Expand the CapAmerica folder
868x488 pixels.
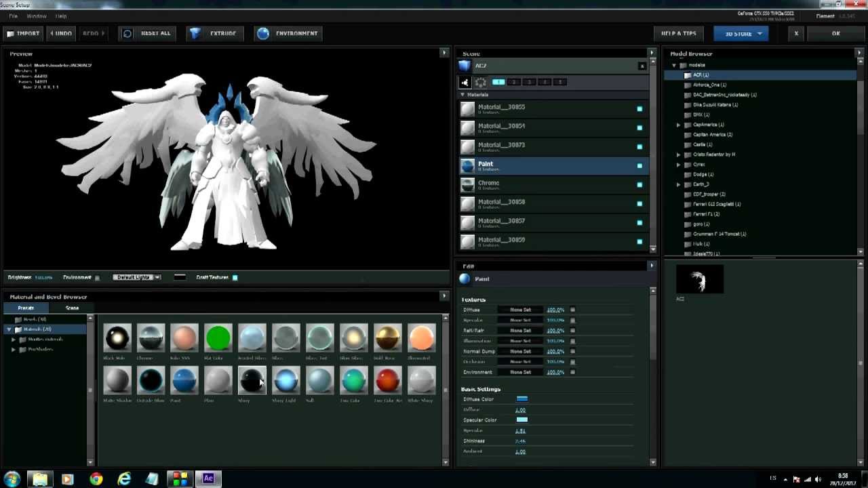coord(679,125)
